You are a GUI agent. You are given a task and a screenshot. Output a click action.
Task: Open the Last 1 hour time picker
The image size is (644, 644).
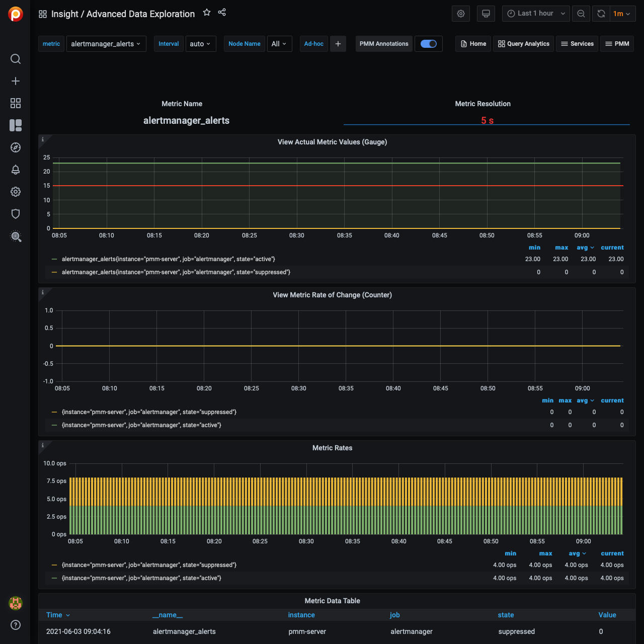point(536,14)
